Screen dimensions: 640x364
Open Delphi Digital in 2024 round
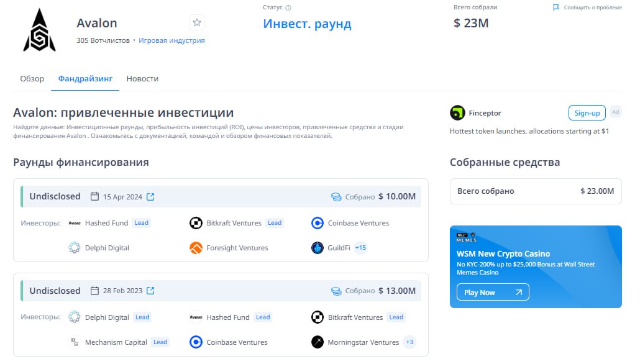[107, 248]
